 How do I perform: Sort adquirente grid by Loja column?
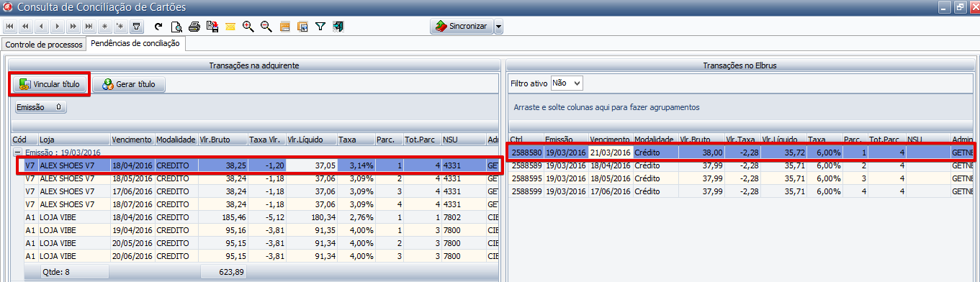[x=74, y=140]
